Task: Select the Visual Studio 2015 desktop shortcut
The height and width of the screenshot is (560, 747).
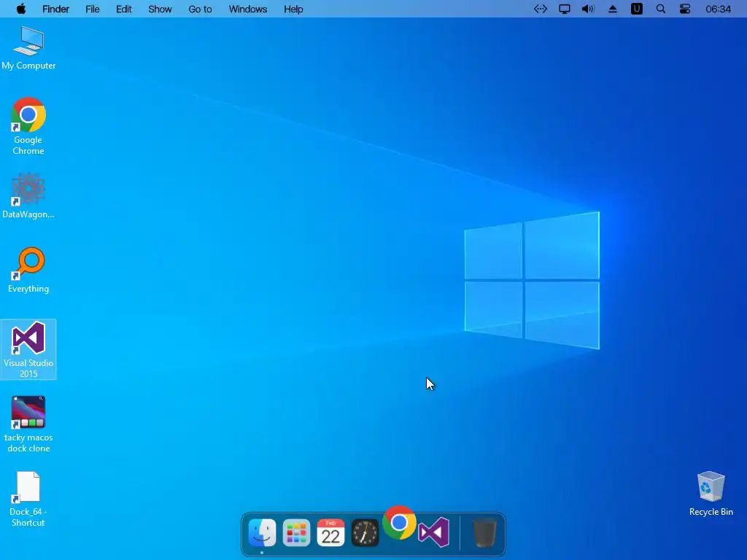Action: 28,349
